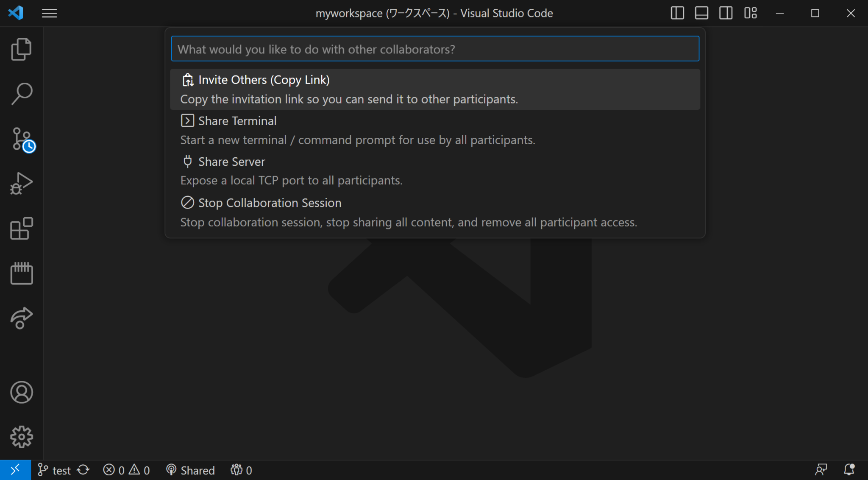The width and height of the screenshot is (868, 480).
Task: Toggle the primary side bar visibility
Action: tap(677, 13)
